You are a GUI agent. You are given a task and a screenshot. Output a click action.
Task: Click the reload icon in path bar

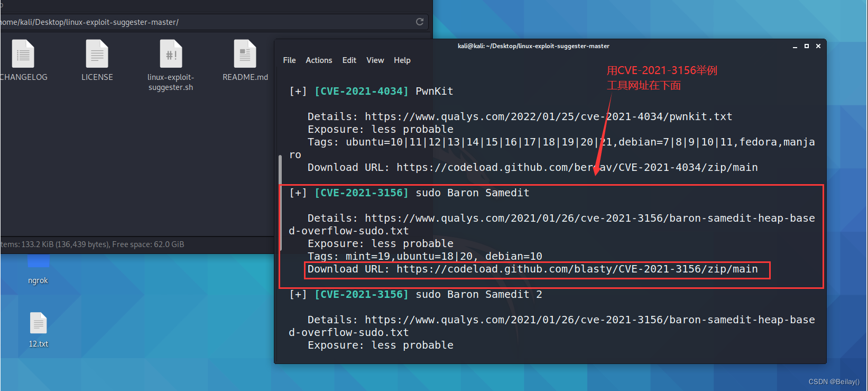click(420, 22)
